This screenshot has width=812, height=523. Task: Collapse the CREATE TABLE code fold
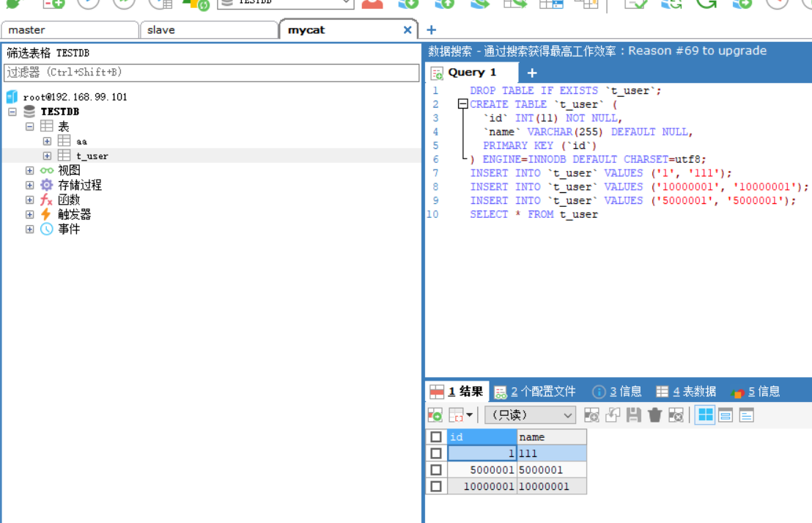(x=463, y=104)
